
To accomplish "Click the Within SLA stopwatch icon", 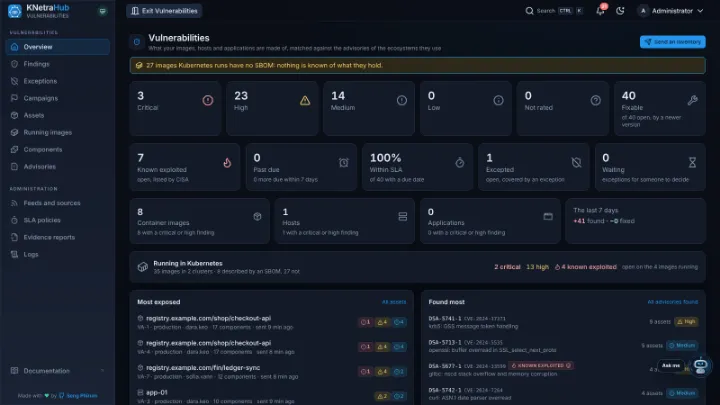I will 460,163.
